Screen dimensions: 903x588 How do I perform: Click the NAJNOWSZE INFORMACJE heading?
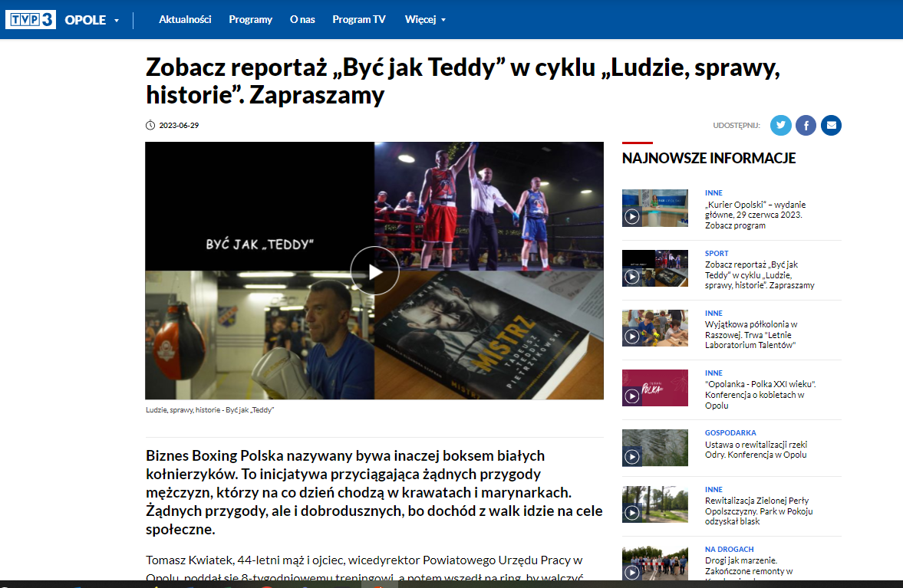709,158
